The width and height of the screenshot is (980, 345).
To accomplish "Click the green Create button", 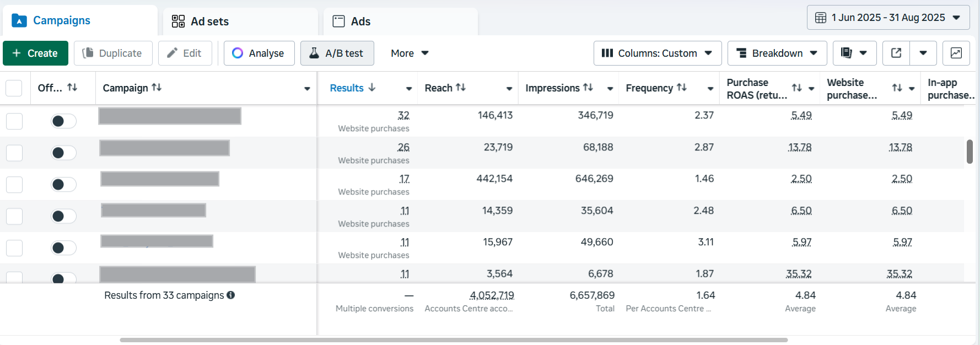I will 35,53.
